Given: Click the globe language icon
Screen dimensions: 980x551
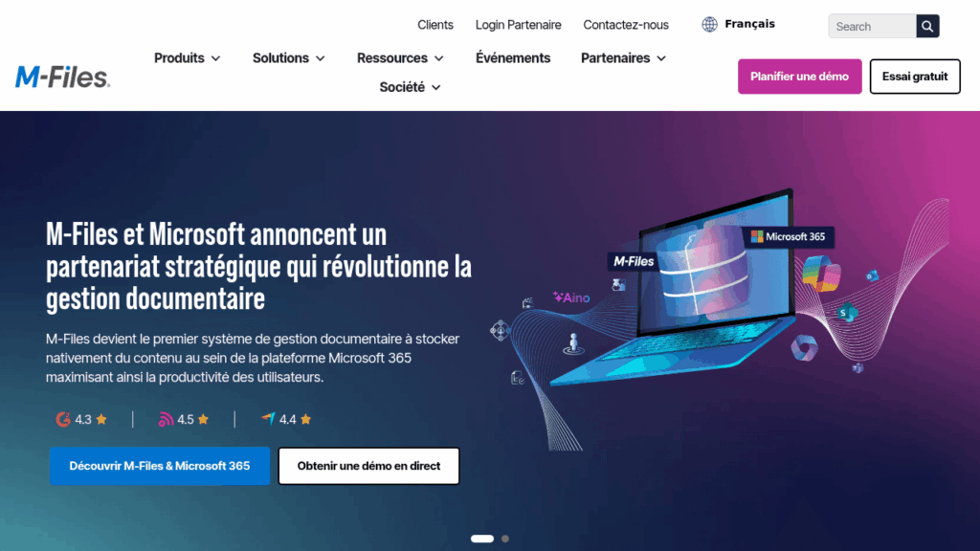Looking at the screenshot, I should (709, 24).
